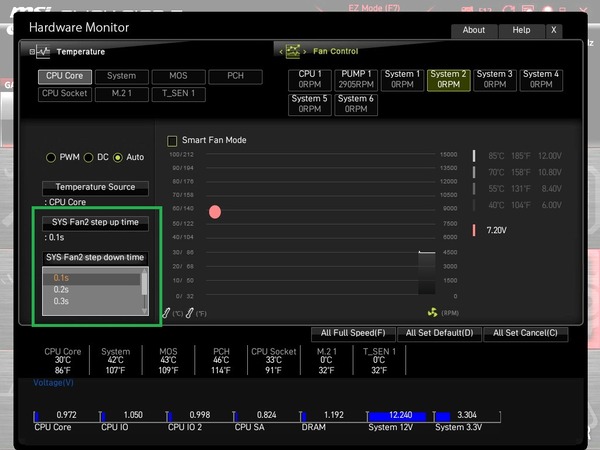Open the About tab
The height and width of the screenshot is (450, 600).
474,30
